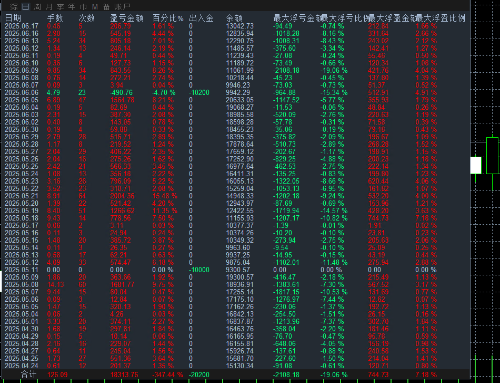This screenshot has width=500, height=383.
Task: Click total profit 18313.75 in totals row
Action: point(124,375)
